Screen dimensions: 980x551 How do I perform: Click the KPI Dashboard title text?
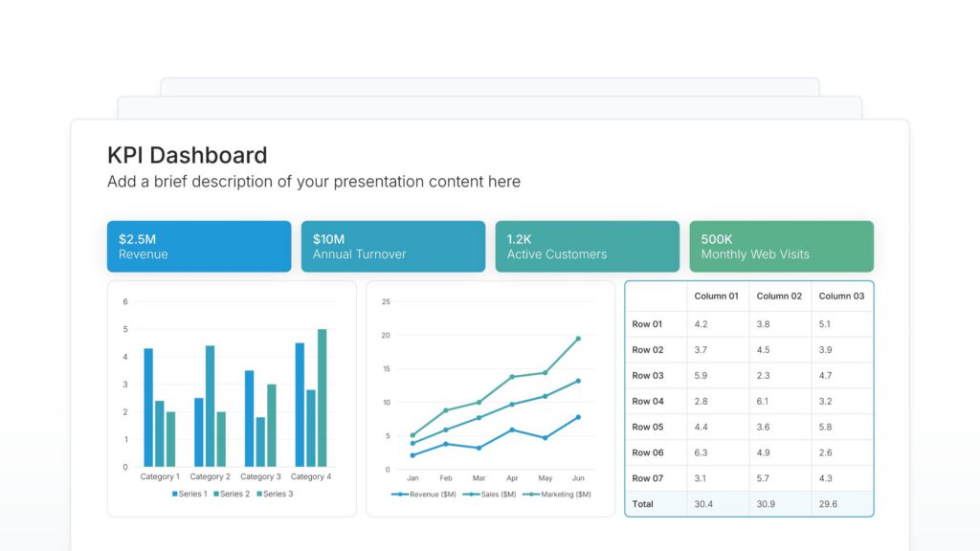(187, 155)
